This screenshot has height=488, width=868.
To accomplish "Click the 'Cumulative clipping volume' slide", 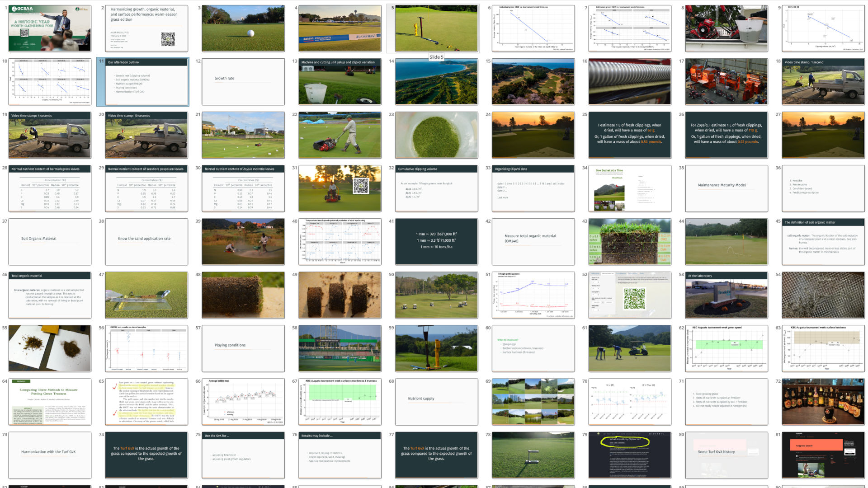I will pyautogui.click(x=436, y=188).
